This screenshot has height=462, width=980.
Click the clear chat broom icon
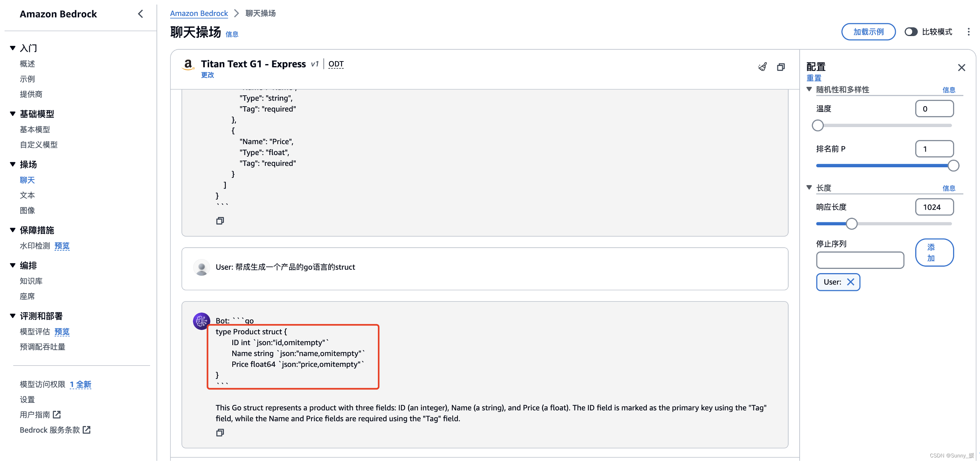pyautogui.click(x=762, y=67)
